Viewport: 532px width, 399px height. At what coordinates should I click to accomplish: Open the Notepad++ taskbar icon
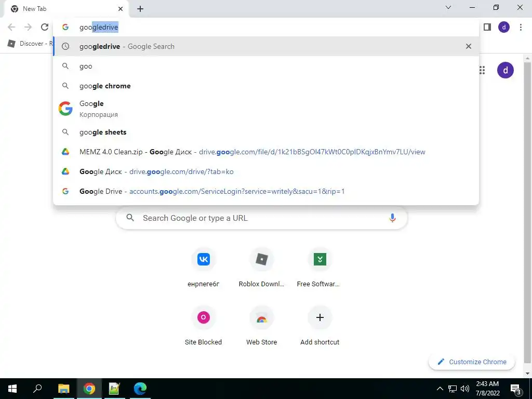click(x=114, y=389)
